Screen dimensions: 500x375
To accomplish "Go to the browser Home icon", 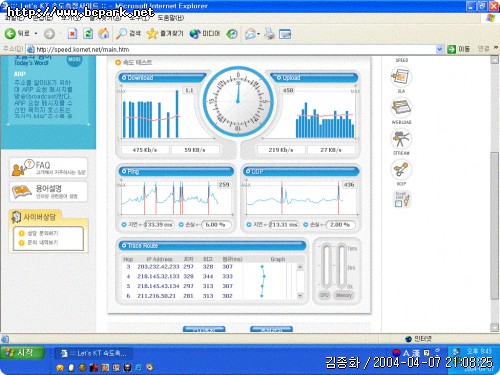I will tap(104, 33).
